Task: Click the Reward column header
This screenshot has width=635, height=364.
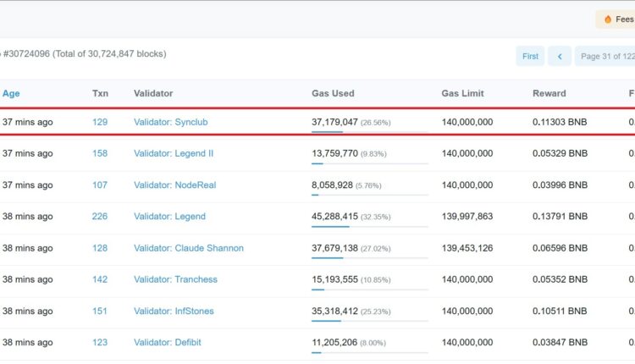Action: 549,93
